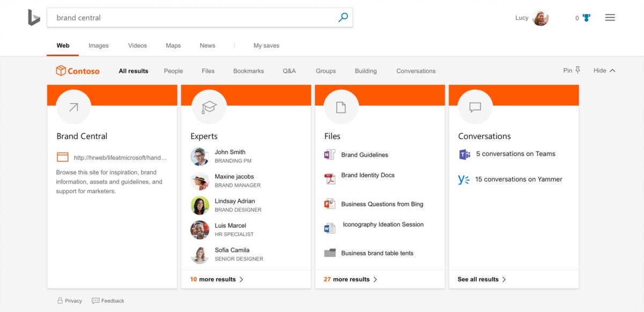Open Sofia Camila's profile photo

tap(200, 255)
